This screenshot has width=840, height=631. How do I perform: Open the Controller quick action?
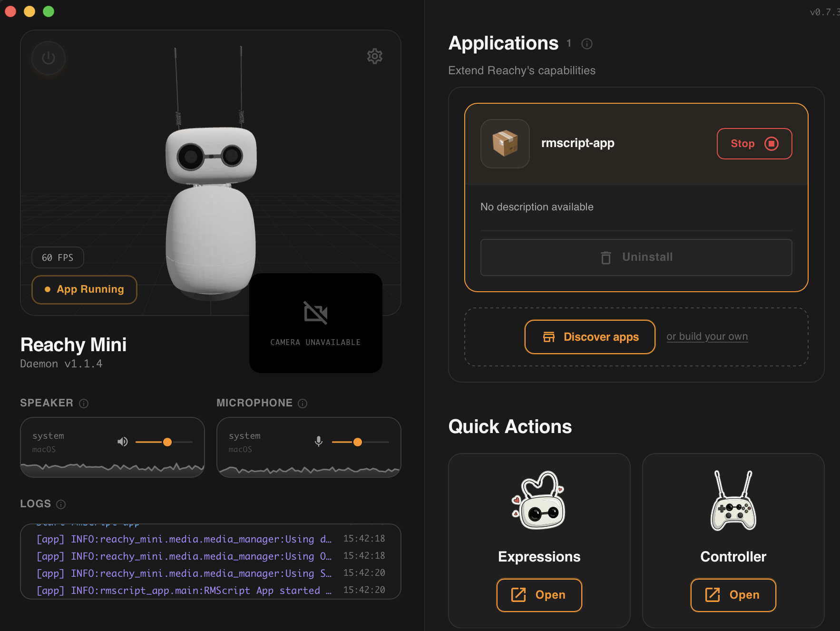pos(733,595)
